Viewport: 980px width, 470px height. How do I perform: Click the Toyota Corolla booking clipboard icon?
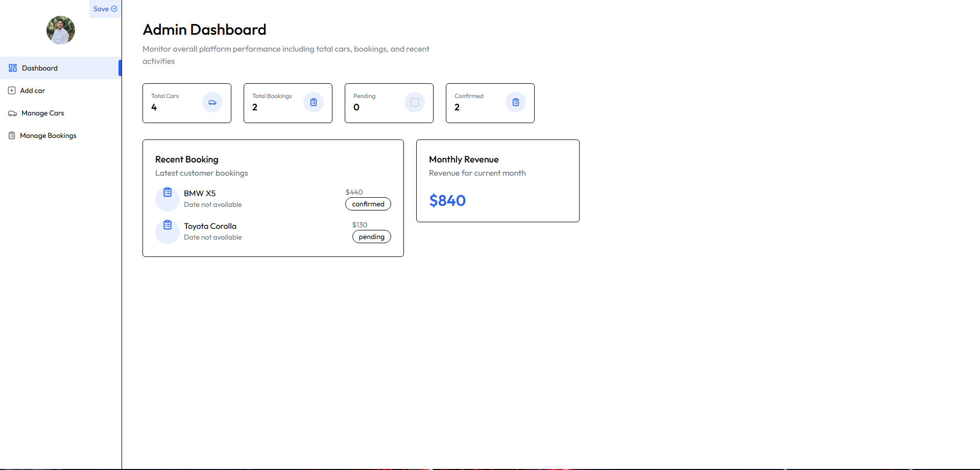[167, 225]
